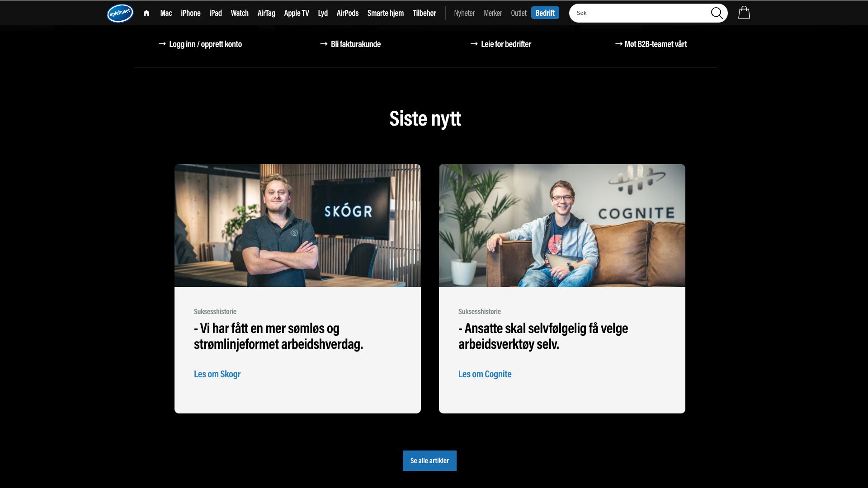Click the Siste nytt heading
The width and height of the screenshot is (868, 488).
[x=425, y=118]
